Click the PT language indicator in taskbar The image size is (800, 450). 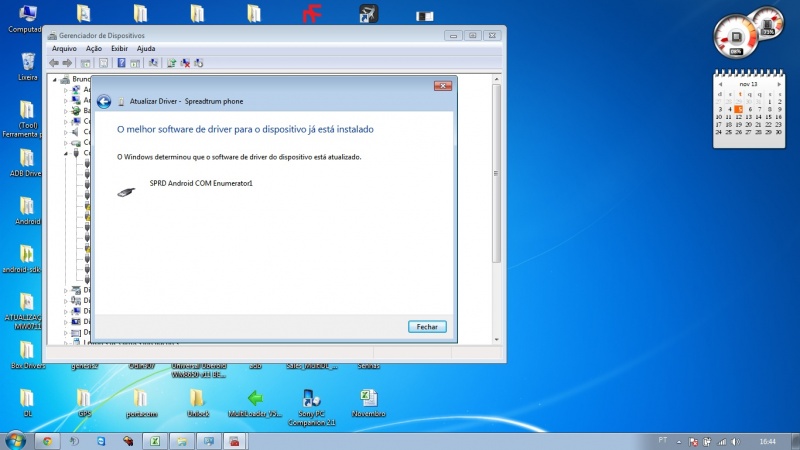[663, 440]
